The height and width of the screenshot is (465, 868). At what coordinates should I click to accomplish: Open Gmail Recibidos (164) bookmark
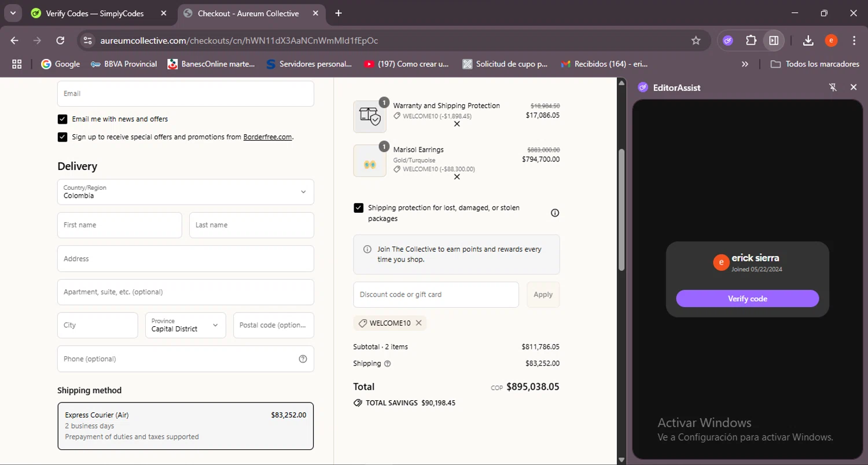(604, 64)
